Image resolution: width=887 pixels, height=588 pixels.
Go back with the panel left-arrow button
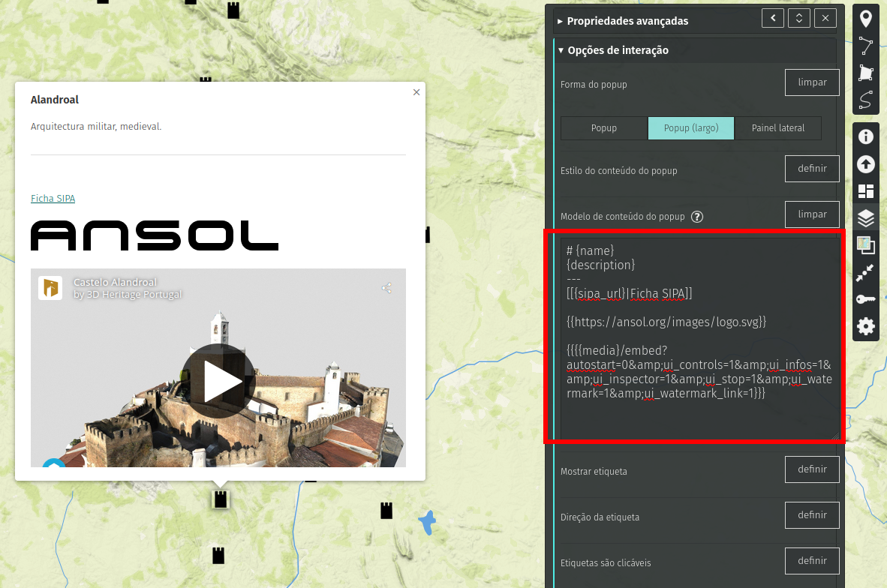coord(773,18)
